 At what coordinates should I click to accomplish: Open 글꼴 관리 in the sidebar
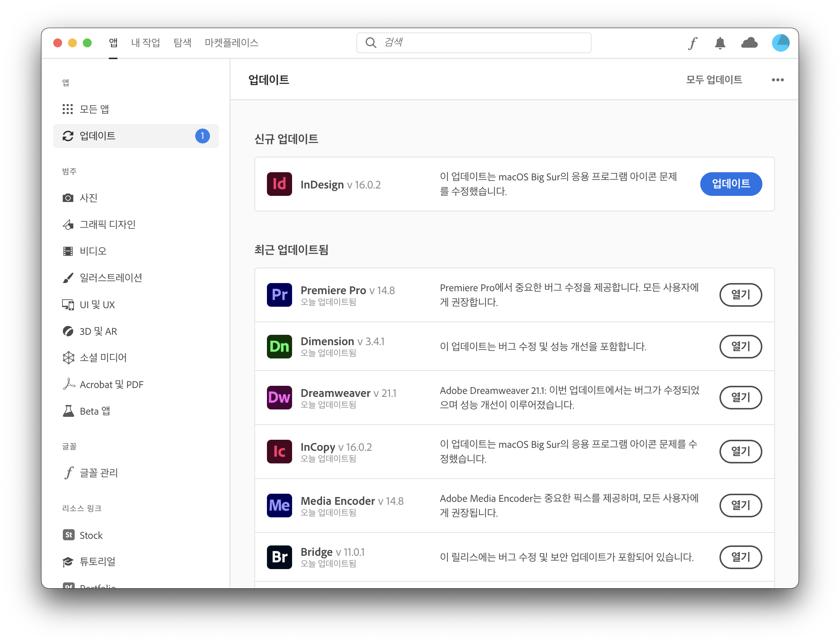[98, 473]
